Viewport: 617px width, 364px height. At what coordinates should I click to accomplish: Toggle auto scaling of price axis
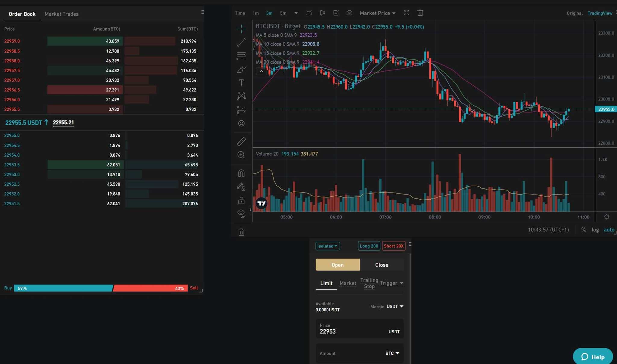tap(609, 229)
